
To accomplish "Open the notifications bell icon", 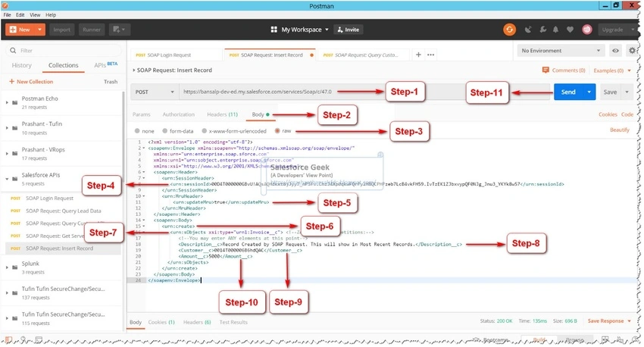I will click(555, 30).
